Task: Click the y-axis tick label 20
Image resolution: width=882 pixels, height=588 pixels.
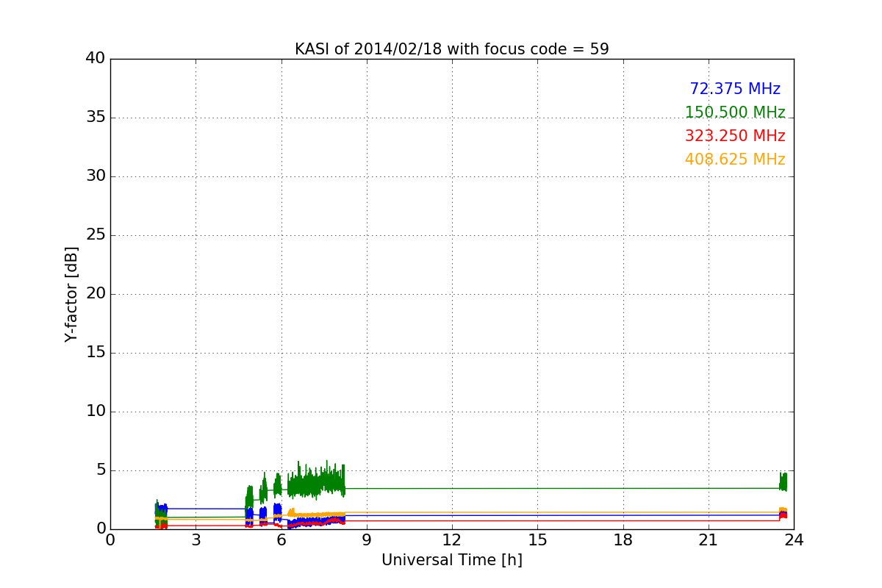Action: pyautogui.click(x=95, y=294)
